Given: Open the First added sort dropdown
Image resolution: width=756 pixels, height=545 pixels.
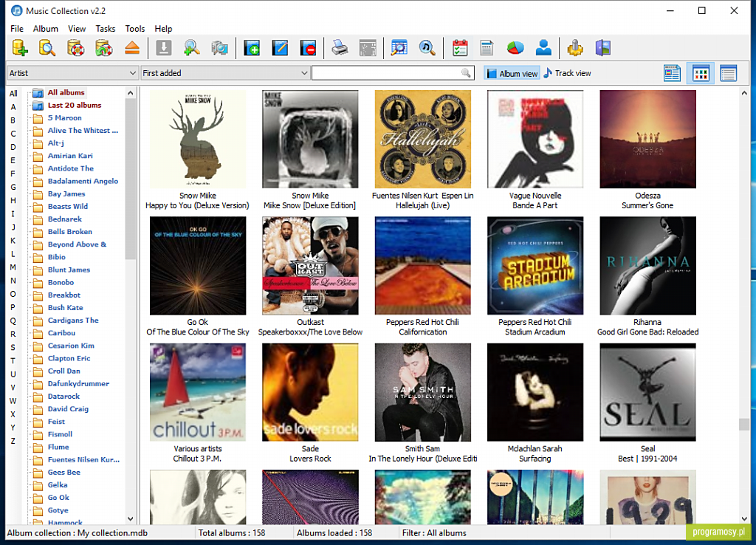Looking at the screenshot, I should pyautogui.click(x=225, y=73).
